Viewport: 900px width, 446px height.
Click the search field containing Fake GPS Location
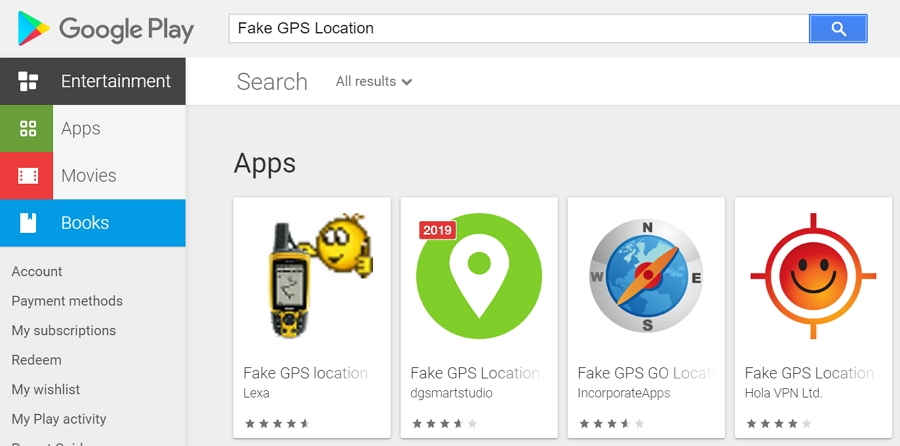coord(518,29)
